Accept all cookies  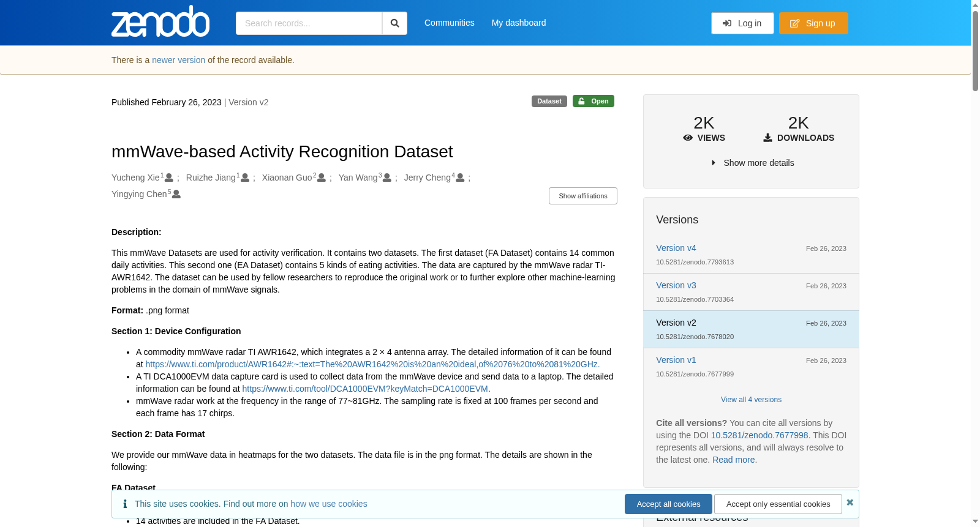(668, 504)
